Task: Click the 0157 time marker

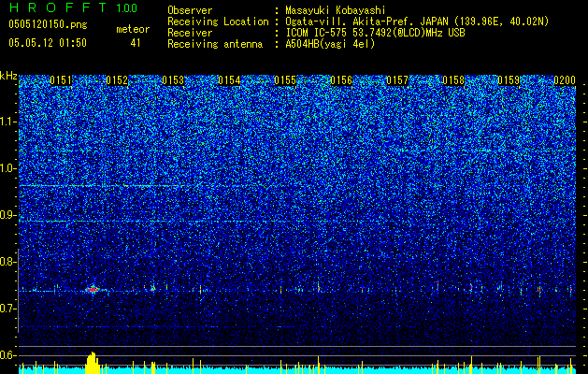Action: click(397, 80)
